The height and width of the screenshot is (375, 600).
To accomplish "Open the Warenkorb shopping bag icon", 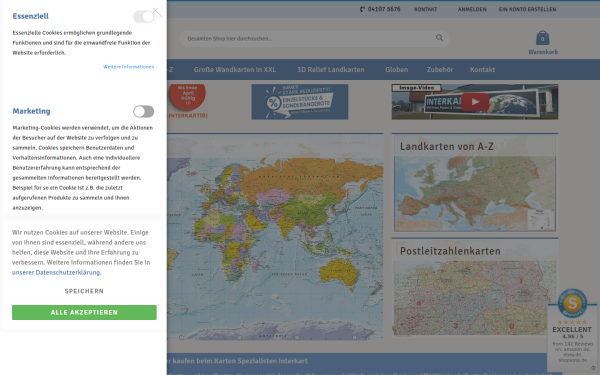I will click(543, 38).
